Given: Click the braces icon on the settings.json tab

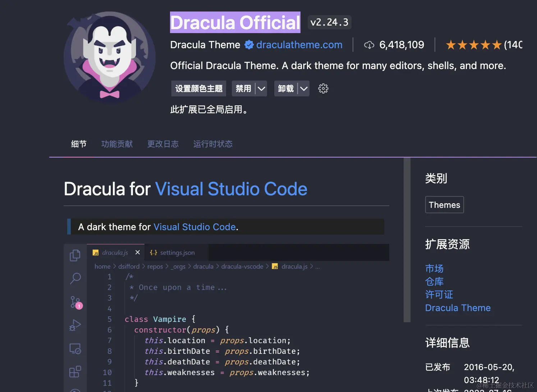Looking at the screenshot, I should tap(153, 253).
